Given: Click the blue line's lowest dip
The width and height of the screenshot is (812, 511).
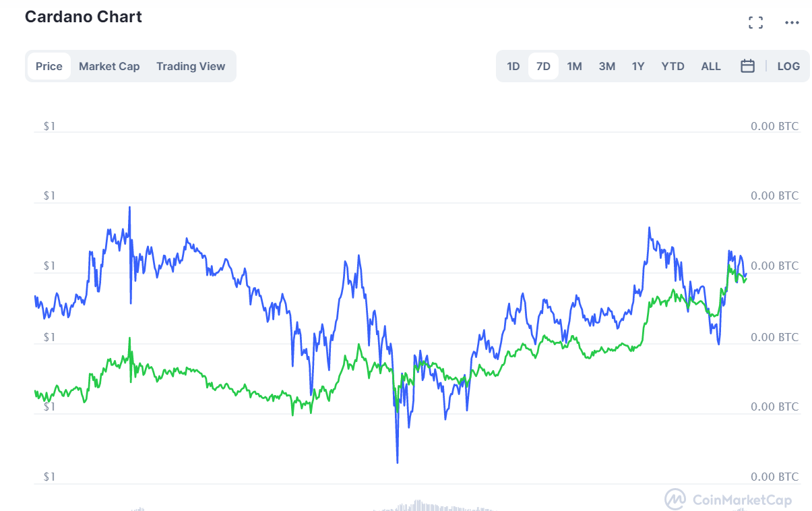Looking at the screenshot, I should coord(397,462).
